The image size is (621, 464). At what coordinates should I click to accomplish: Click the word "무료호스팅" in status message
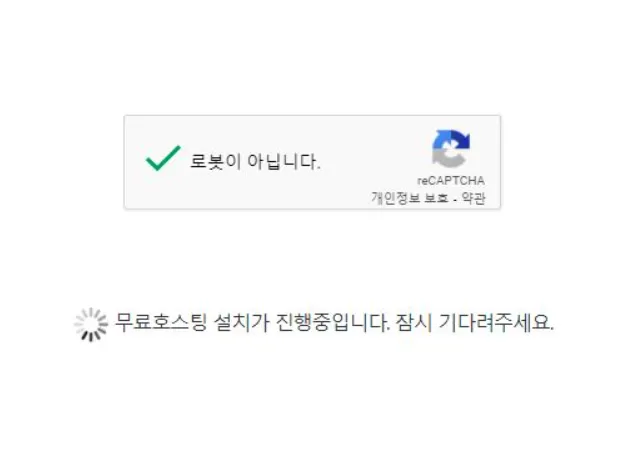pos(161,323)
